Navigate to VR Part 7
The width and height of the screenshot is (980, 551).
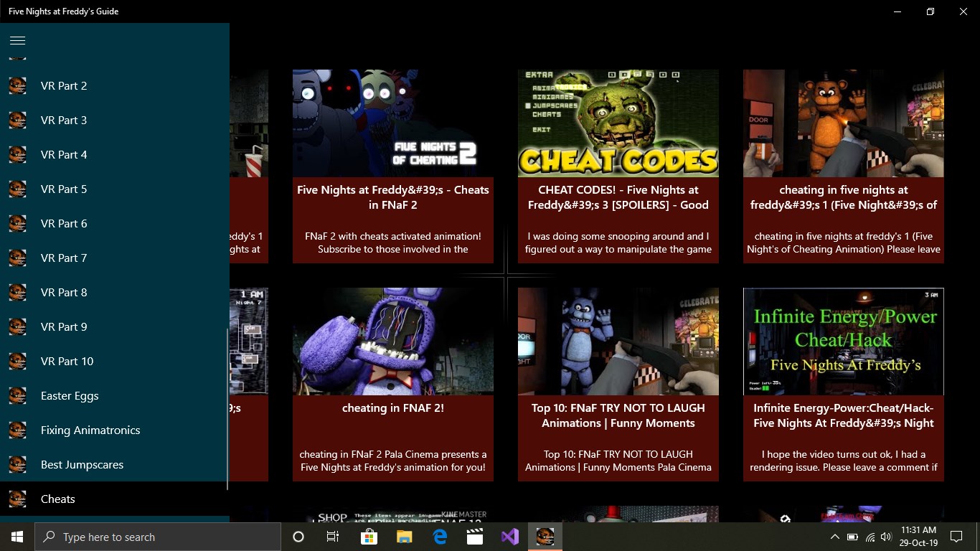coord(115,258)
